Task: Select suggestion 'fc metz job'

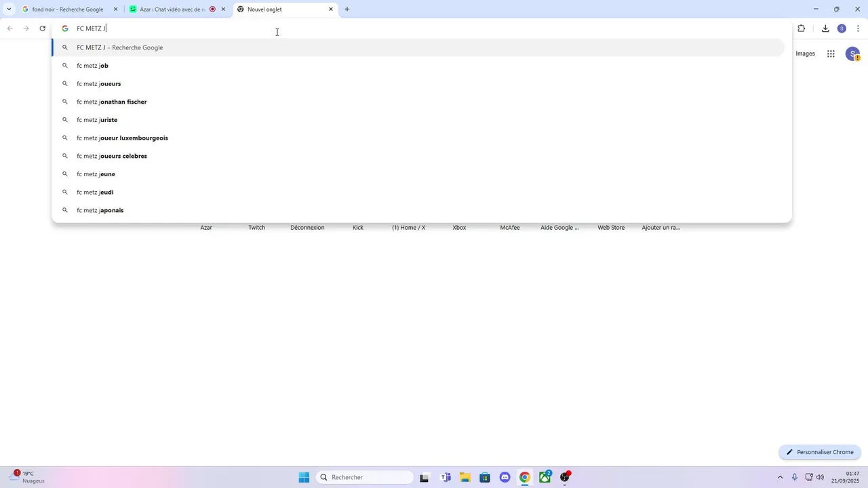Action: click(x=418, y=66)
